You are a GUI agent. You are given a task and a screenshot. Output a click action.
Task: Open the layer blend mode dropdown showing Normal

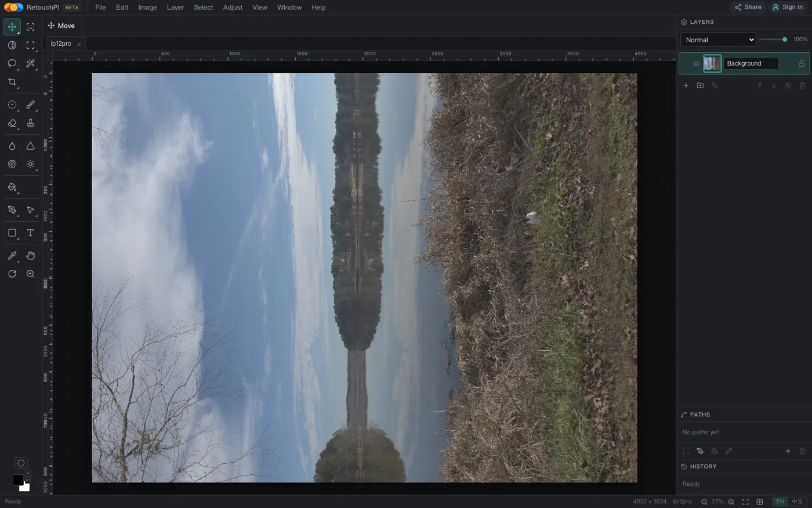tap(718, 39)
